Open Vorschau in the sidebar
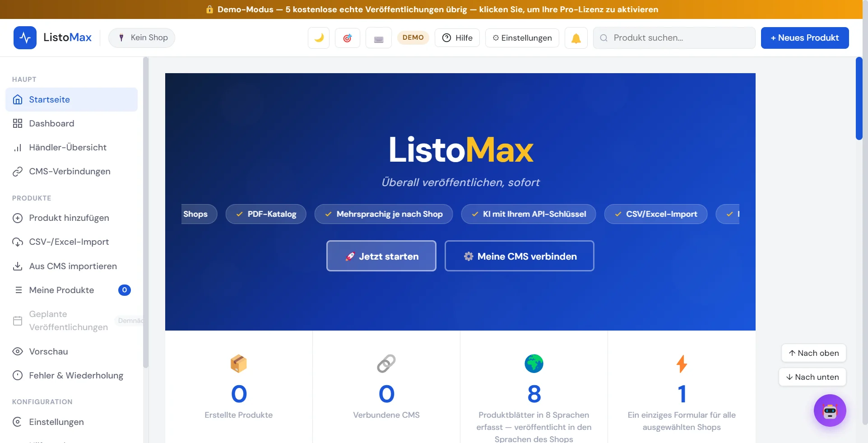The image size is (868, 443). (71, 351)
